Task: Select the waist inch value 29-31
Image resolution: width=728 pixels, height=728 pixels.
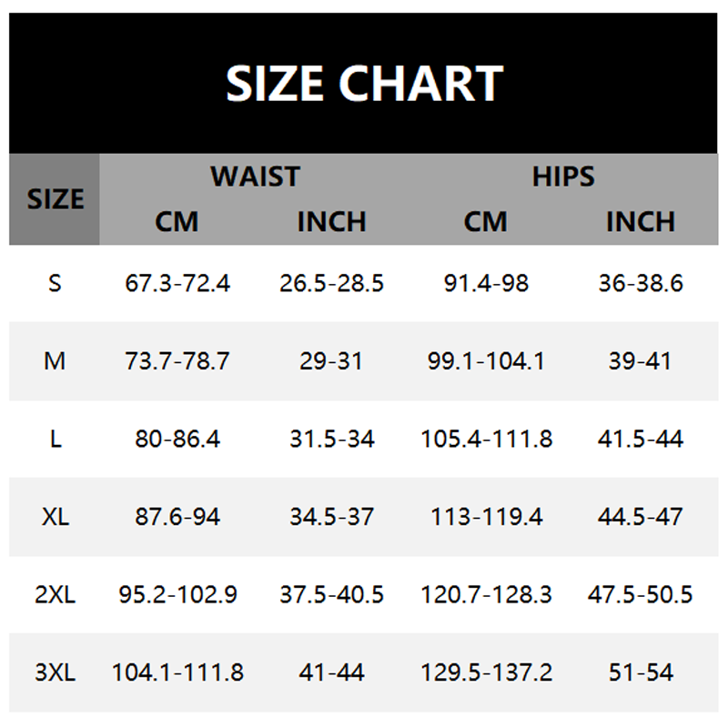Action: pos(331,361)
